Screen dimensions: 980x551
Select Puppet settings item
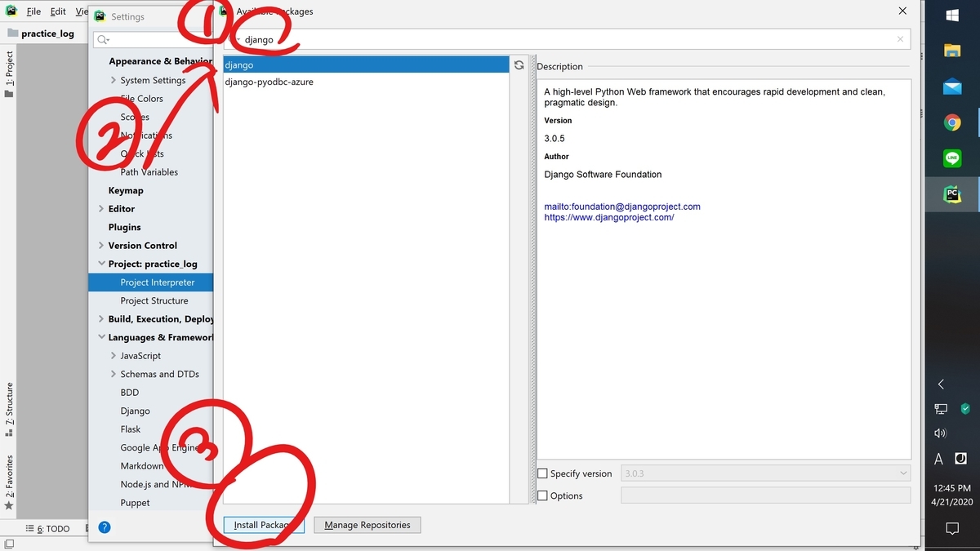[136, 503]
